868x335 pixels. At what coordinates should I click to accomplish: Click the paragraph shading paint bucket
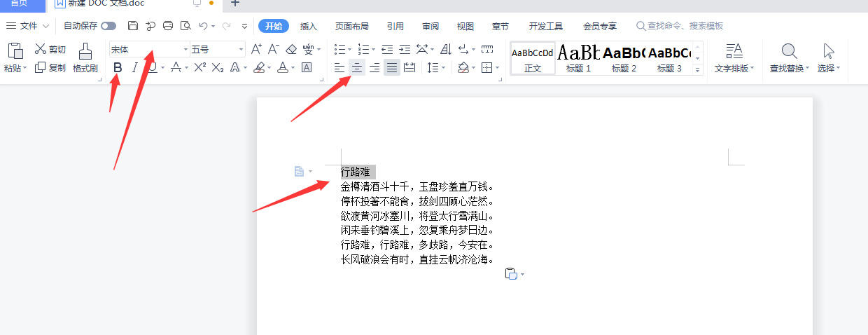[463, 68]
